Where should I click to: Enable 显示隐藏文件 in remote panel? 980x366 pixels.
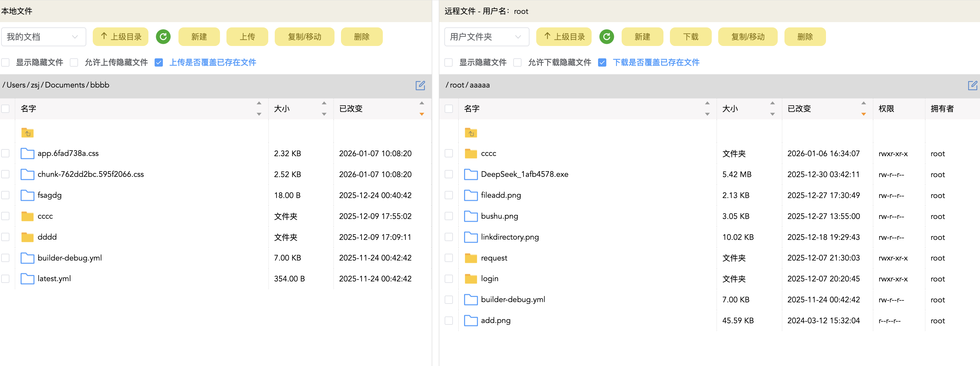(448, 62)
